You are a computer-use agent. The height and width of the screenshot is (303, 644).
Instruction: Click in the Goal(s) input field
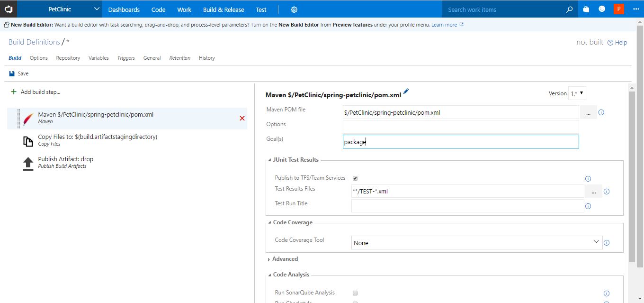click(x=460, y=142)
